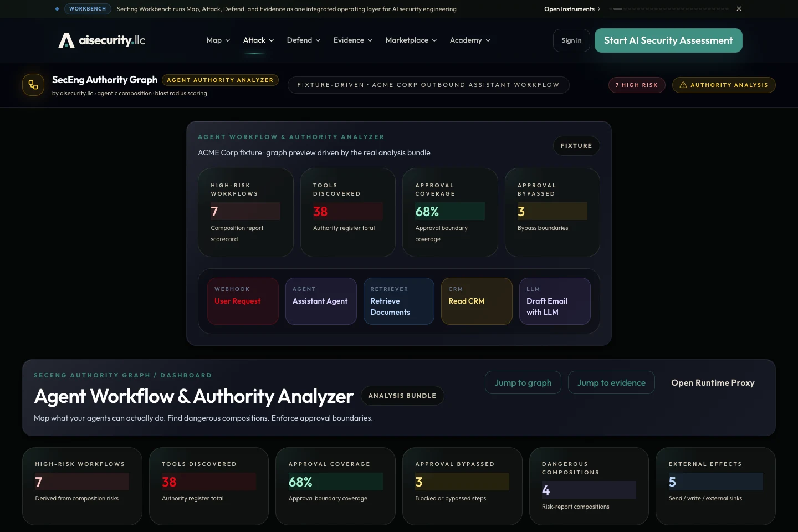Viewport: 798px width, 532px height.
Task: Click dashboard High-Risk Workflows stat card
Action: click(82, 486)
